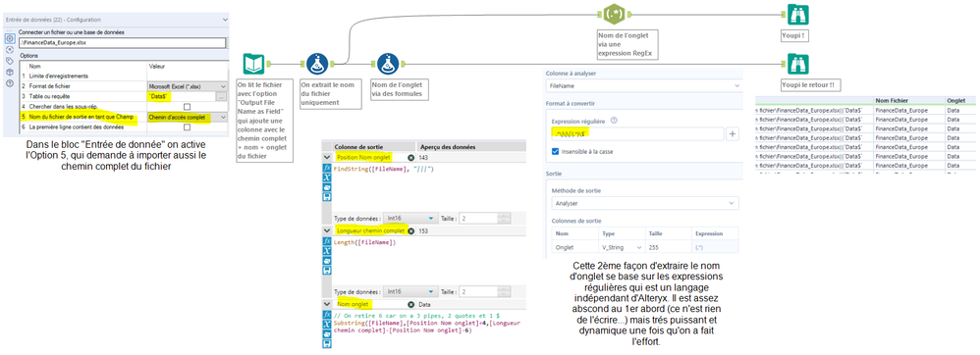The width and height of the screenshot is (980, 355).
Task: Uncheck Insensible à la casse
Action: click(556, 151)
